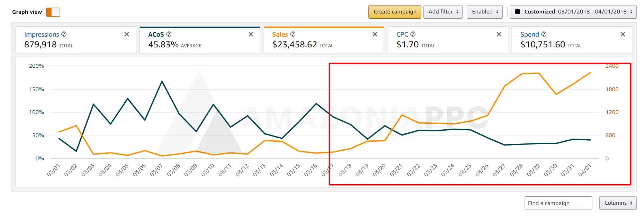Open the Columns dropdown
644x224 pixels.
click(x=618, y=203)
